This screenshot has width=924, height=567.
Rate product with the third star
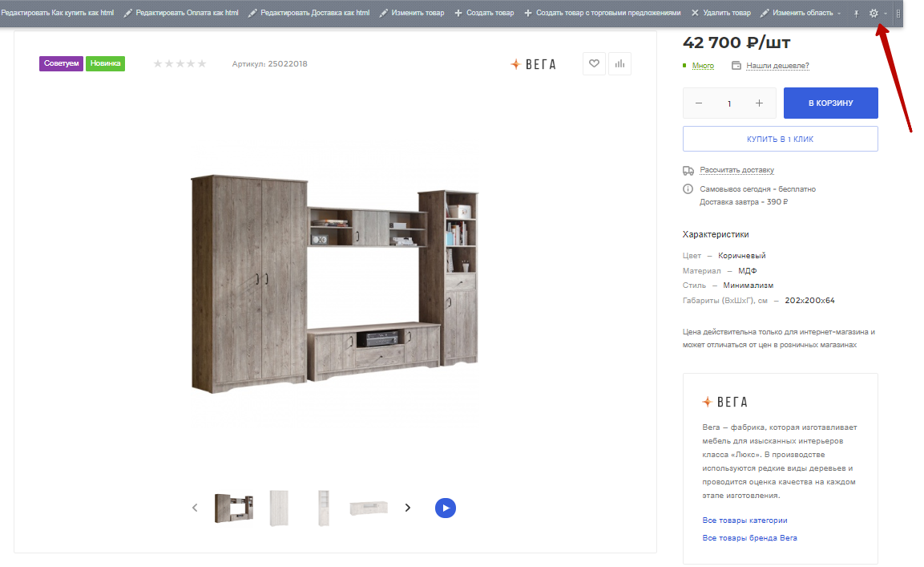[180, 63]
